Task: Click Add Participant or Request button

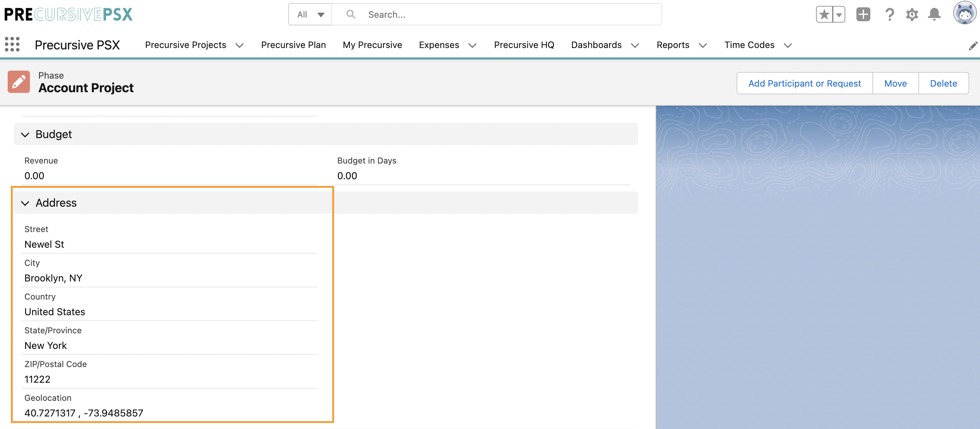Action: (804, 83)
